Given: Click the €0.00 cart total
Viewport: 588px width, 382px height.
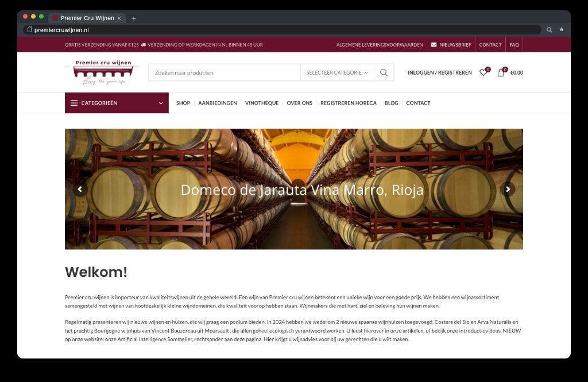Looking at the screenshot, I should click(x=516, y=72).
